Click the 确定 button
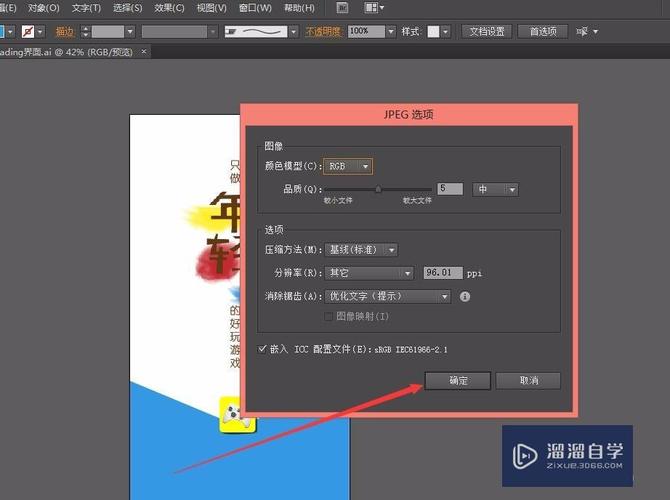670x500 pixels. (x=458, y=380)
